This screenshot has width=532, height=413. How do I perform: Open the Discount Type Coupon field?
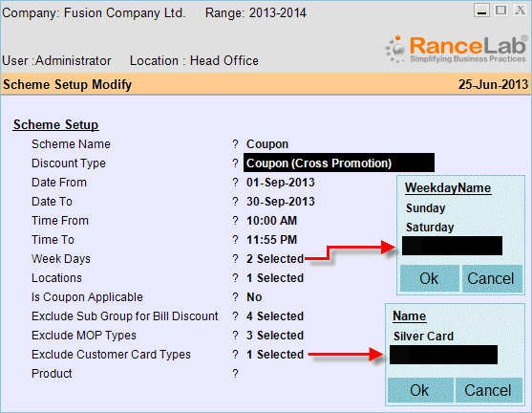[339, 163]
